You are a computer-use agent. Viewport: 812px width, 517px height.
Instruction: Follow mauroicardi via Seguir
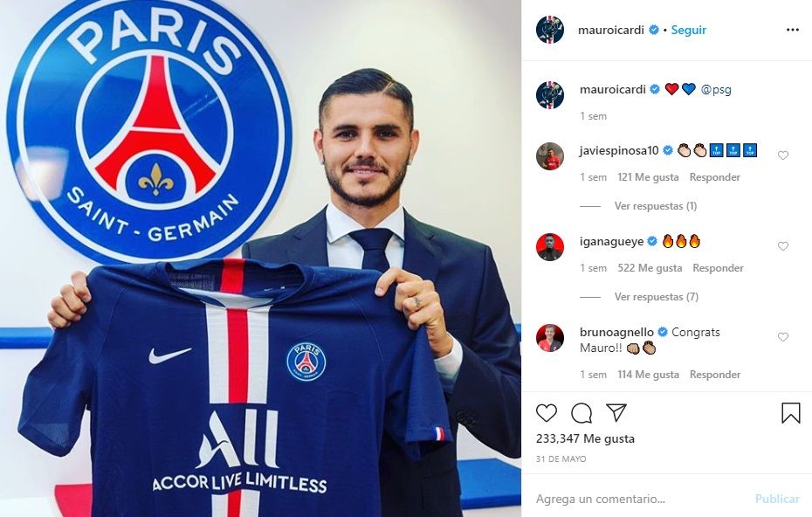click(x=689, y=30)
